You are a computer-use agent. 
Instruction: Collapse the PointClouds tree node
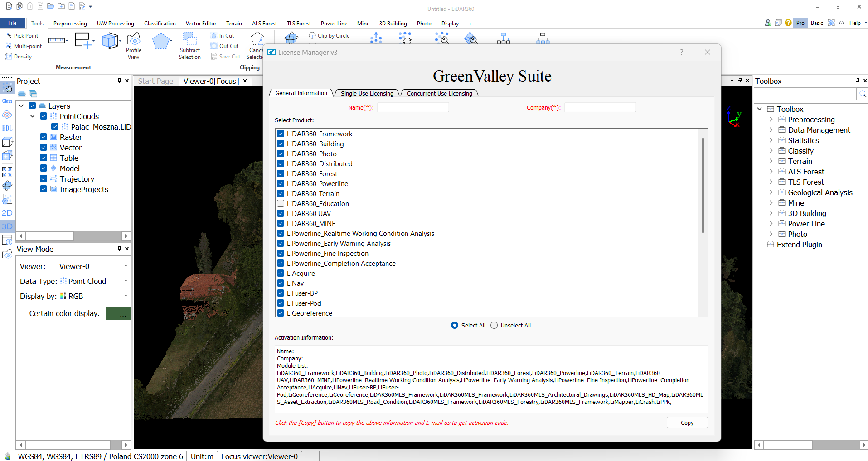coord(33,116)
